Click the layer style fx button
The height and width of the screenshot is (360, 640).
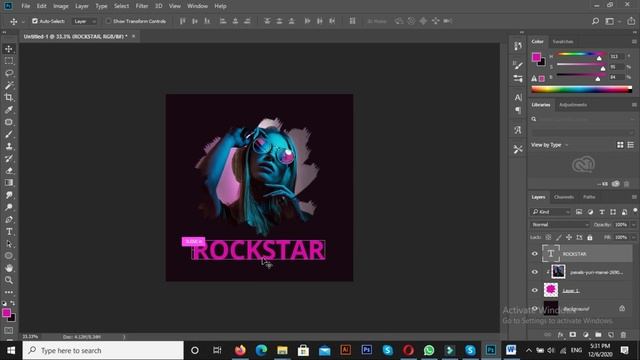coord(560,335)
